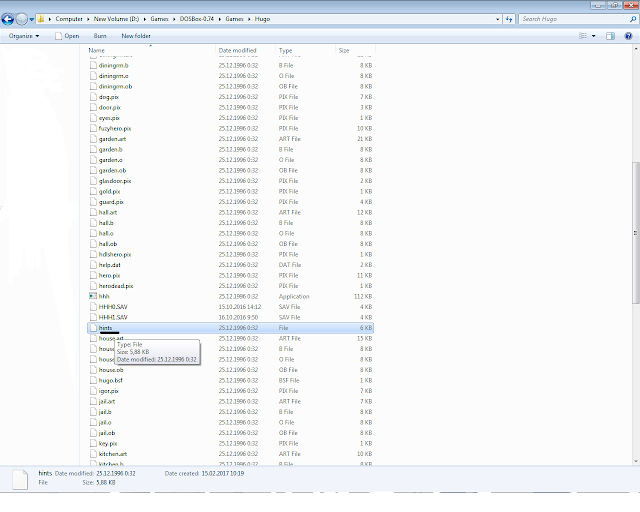Click Date created value in details pane

[222, 474]
